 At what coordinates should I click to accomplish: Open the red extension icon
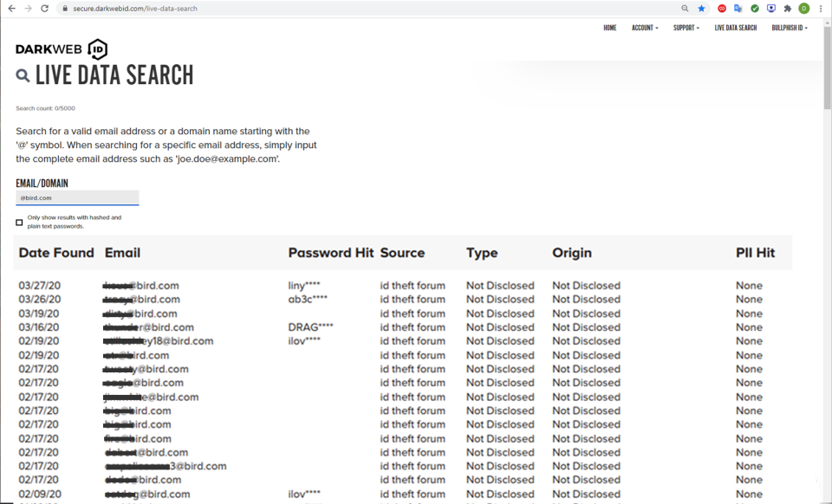tap(722, 9)
